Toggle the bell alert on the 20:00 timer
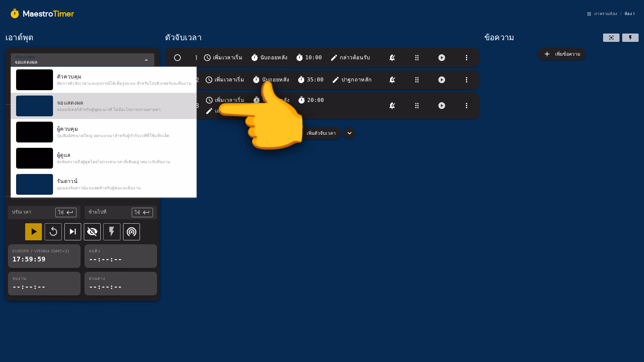Viewport: 644px width, 362px height. coord(392,106)
